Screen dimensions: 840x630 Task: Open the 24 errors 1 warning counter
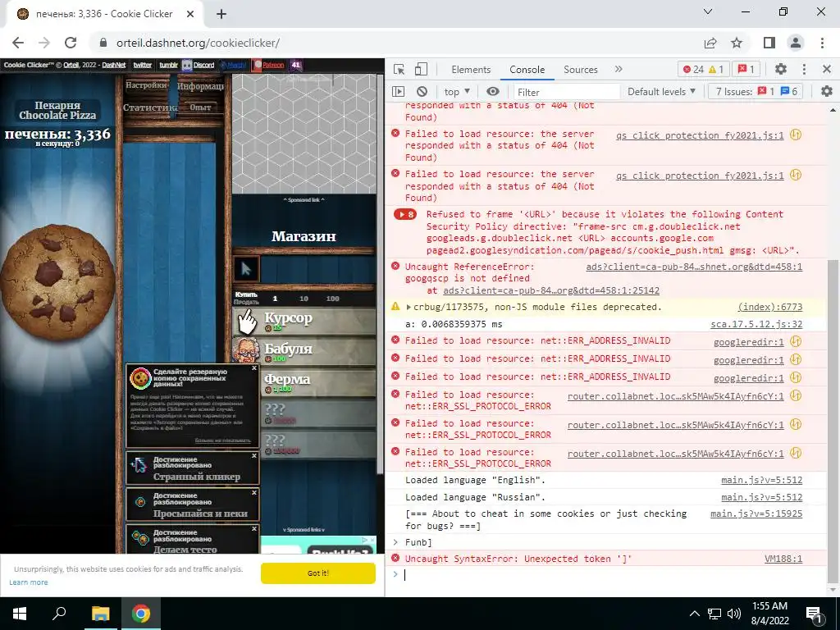pos(702,69)
